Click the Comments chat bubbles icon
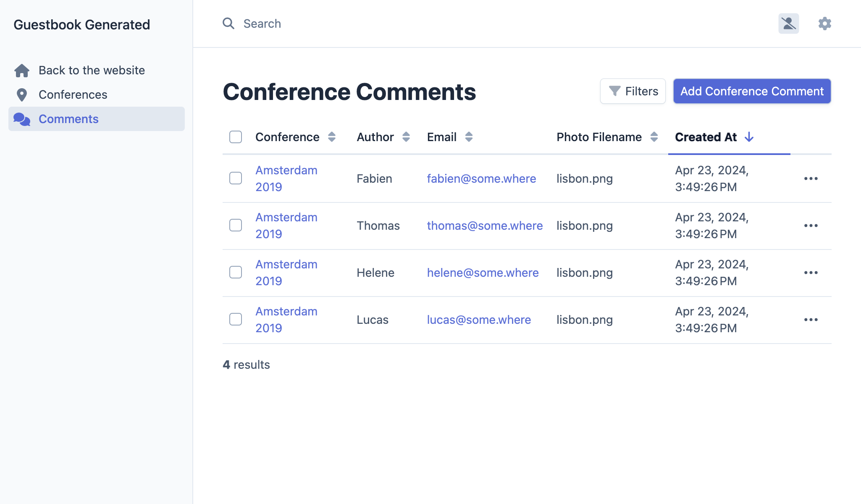Viewport: 861px width, 504px height. pos(22,119)
